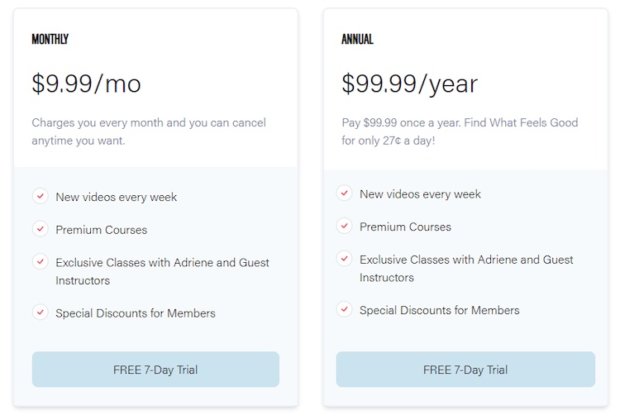
Task: Click the 'Charges you every month' description
Action: pyautogui.click(x=149, y=131)
